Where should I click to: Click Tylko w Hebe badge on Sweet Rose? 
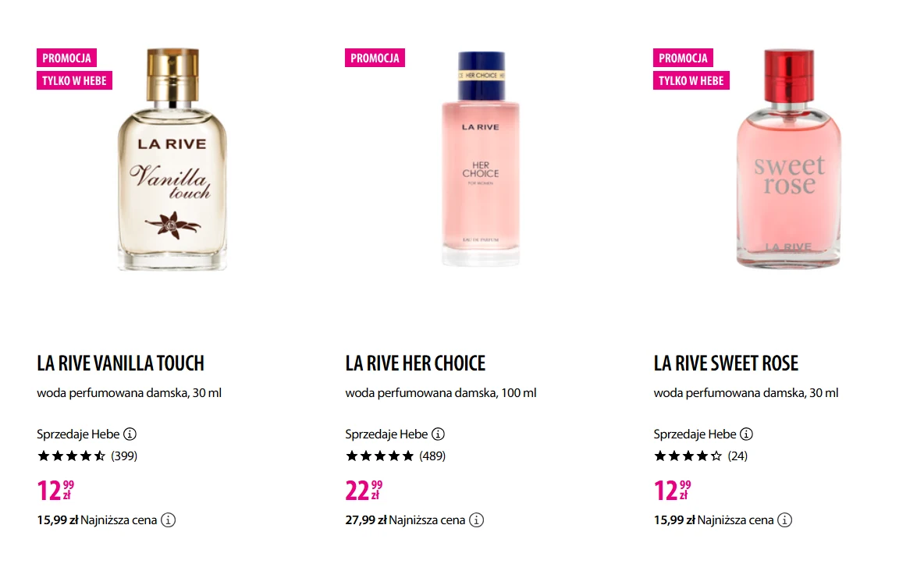tap(691, 80)
